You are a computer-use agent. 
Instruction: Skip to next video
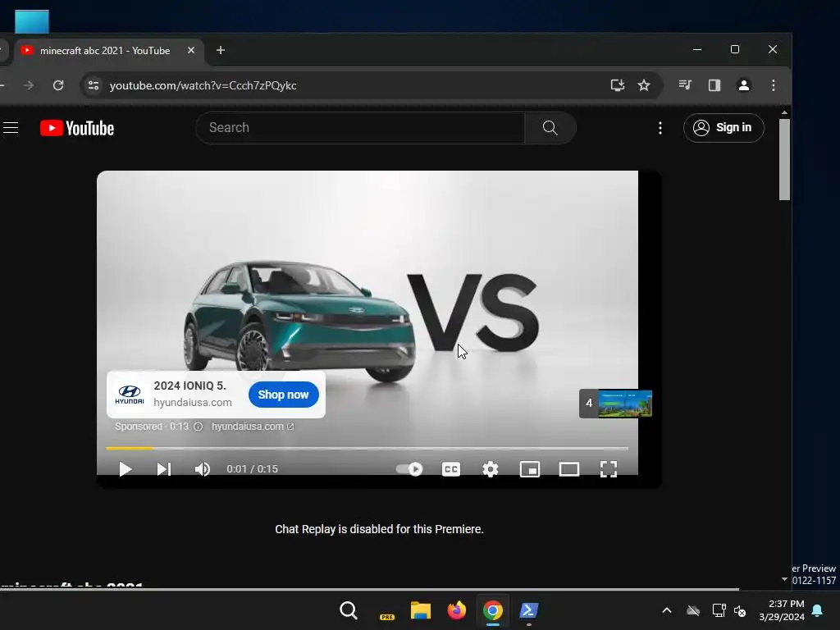click(x=164, y=469)
